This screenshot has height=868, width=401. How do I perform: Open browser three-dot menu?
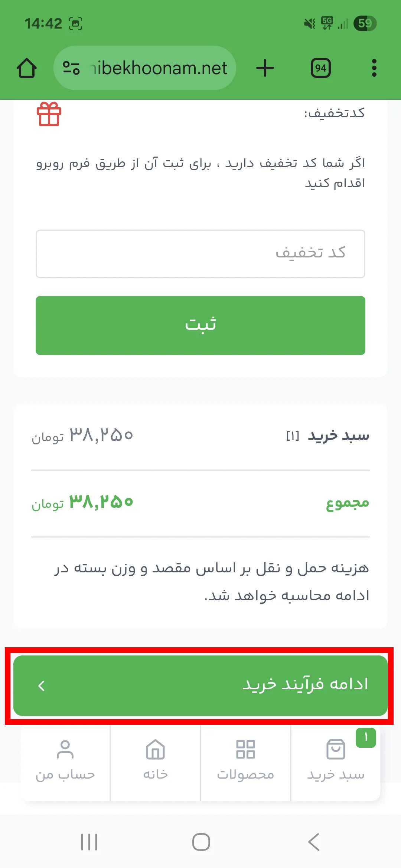pos(374,68)
